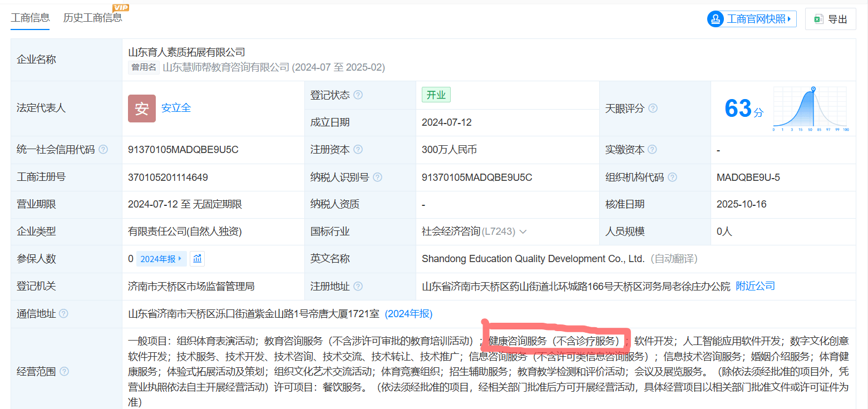This screenshot has height=409, width=868.
Task: Click help icon next to 经营范围
Action: pyautogui.click(x=65, y=371)
